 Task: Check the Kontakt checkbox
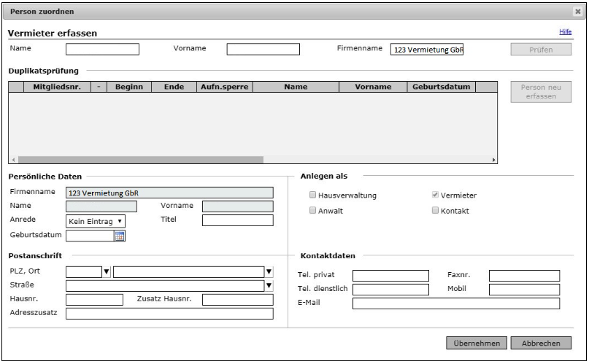(435, 211)
